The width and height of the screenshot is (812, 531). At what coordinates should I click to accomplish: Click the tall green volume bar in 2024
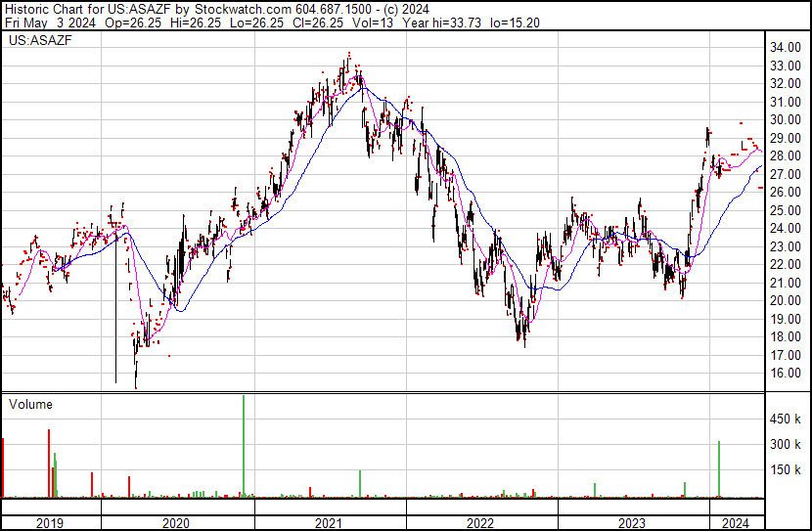coord(719,471)
